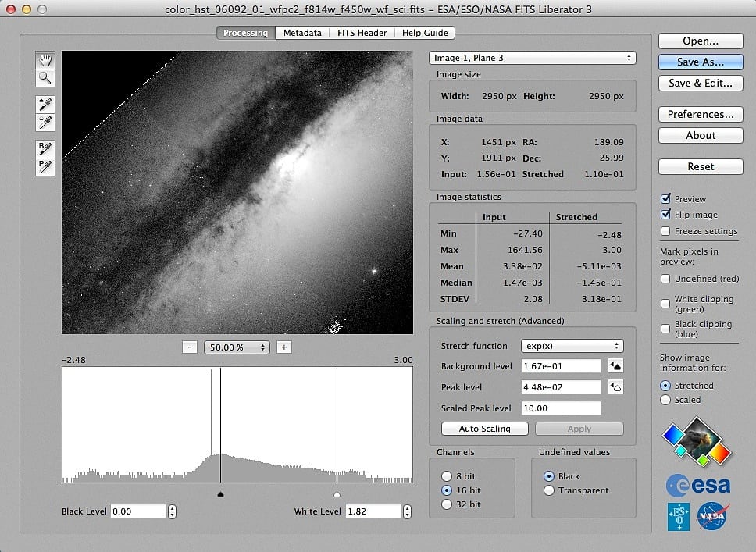This screenshot has height=552, width=756.
Task: Select the Zoom magnifier tool
Action: pyautogui.click(x=45, y=77)
